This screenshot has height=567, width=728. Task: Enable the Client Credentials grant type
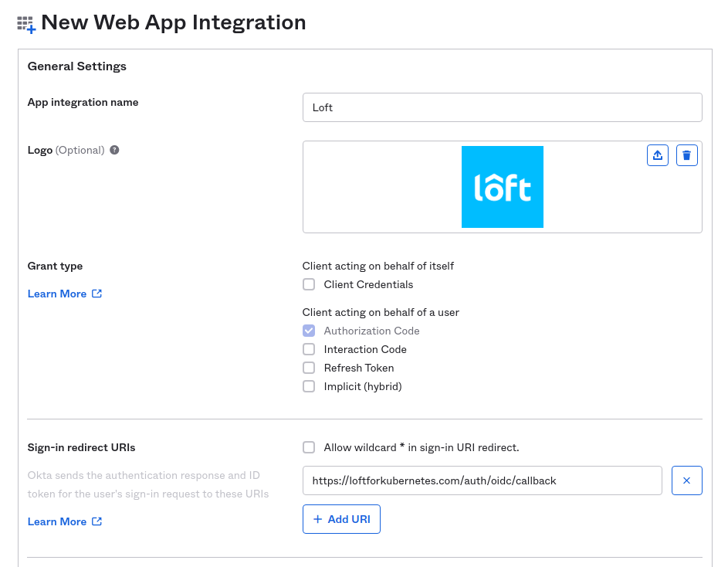click(309, 284)
